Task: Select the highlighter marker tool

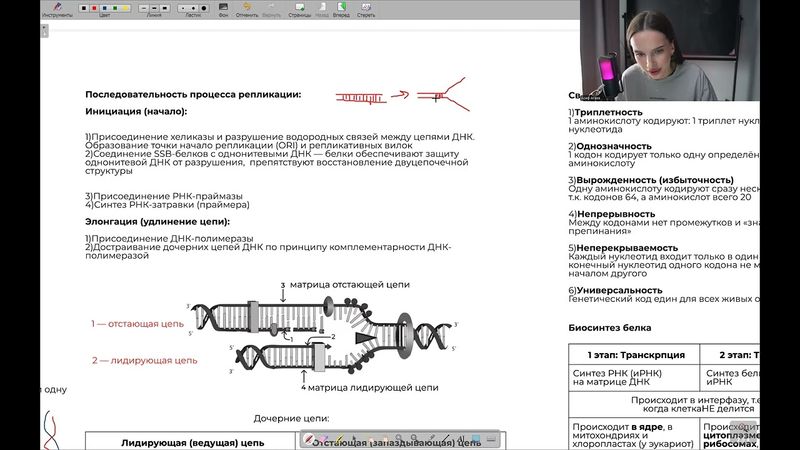Action: [x=339, y=439]
